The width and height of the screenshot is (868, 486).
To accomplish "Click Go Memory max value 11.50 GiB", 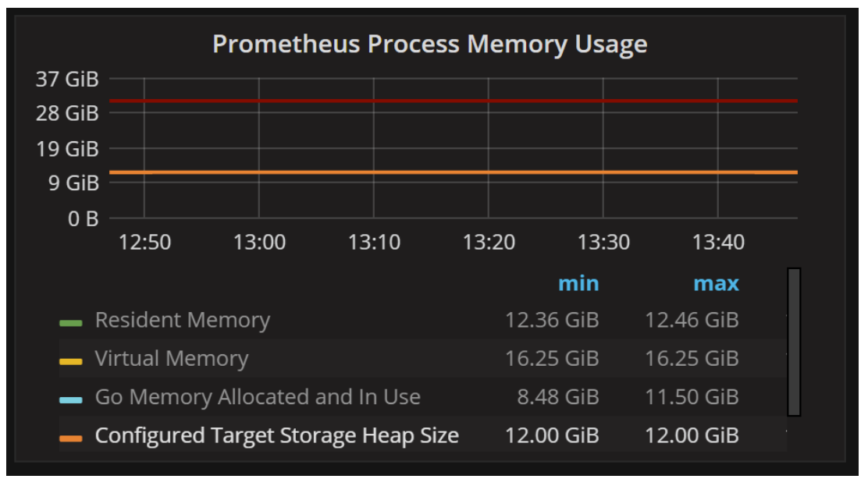I will (692, 397).
